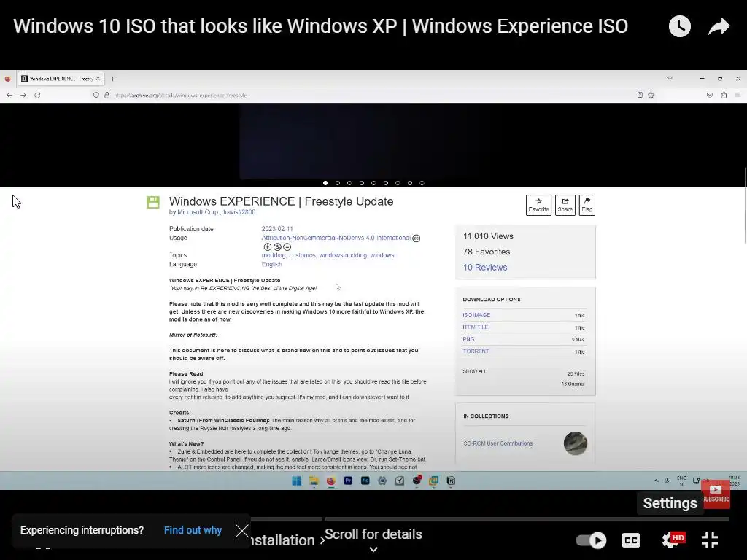Click the 'Find out why' link
Screen dimensions: 747x560
click(x=193, y=530)
